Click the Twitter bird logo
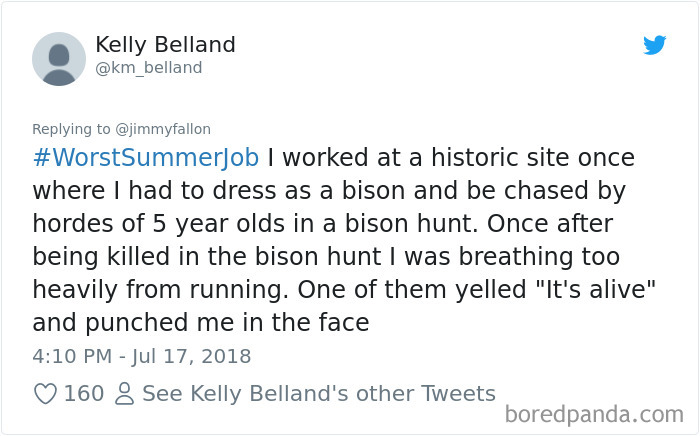This screenshot has width=700, height=436. (x=655, y=45)
